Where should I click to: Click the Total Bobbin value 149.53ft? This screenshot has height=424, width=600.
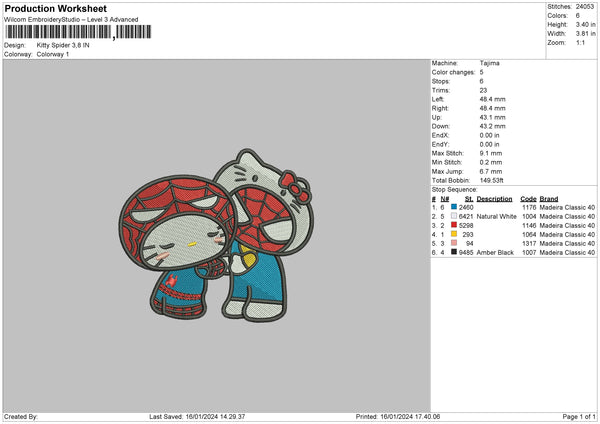(492, 181)
